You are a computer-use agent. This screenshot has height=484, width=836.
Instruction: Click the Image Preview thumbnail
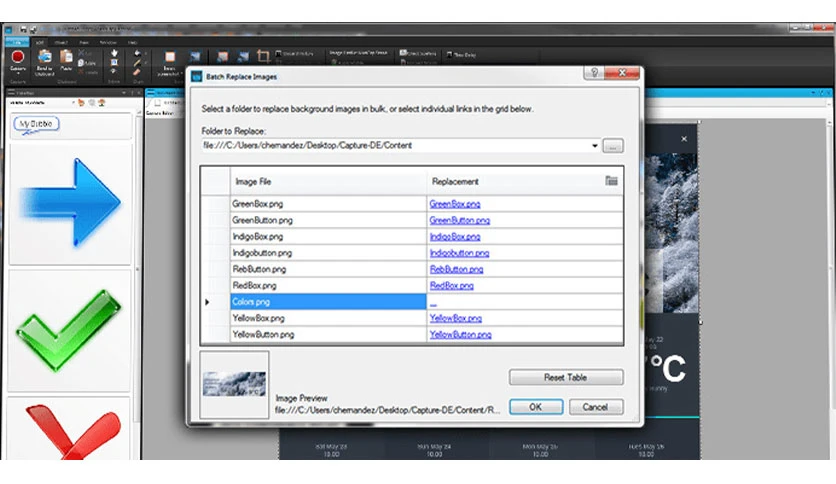tap(234, 384)
